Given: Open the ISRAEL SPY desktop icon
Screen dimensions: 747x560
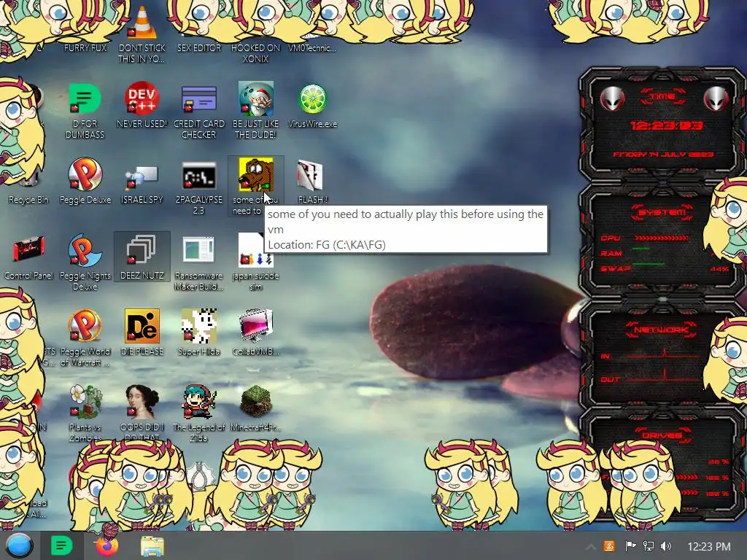Looking at the screenshot, I should [142, 177].
